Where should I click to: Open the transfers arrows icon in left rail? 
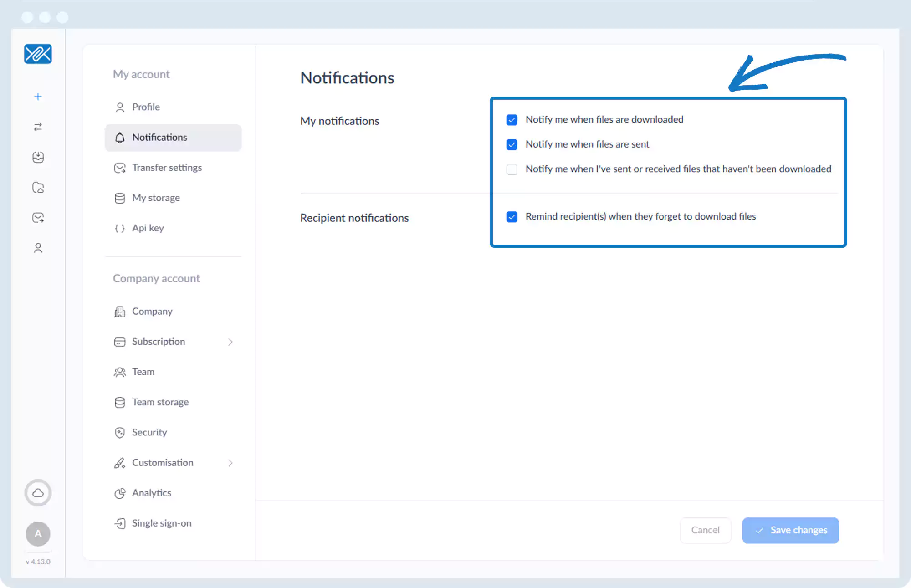tap(38, 127)
